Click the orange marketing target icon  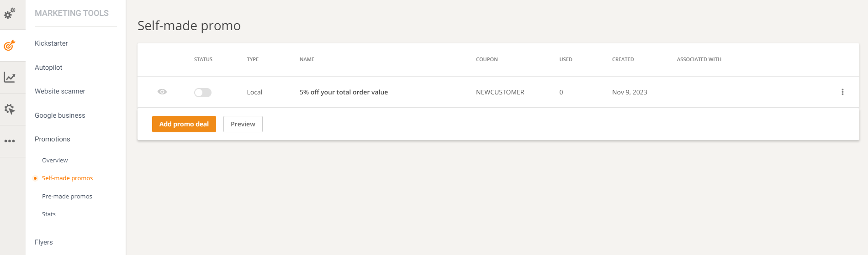pyautogui.click(x=10, y=46)
